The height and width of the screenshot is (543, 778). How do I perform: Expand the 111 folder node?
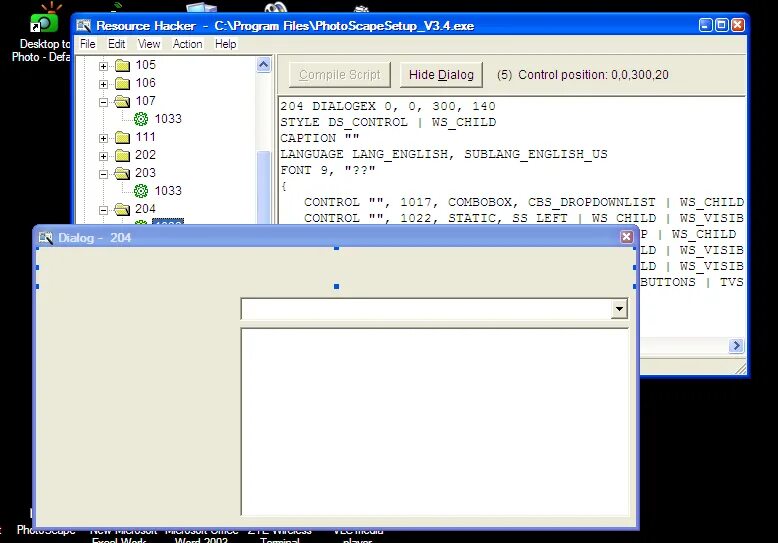[x=103, y=138]
